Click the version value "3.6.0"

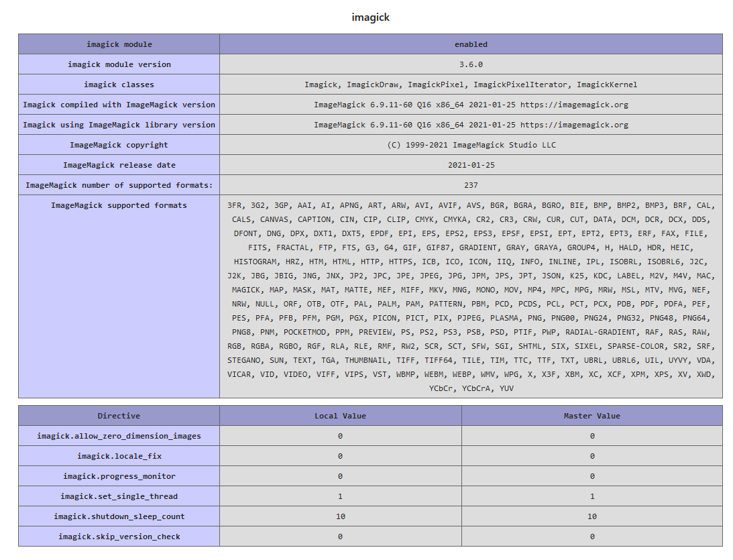point(471,64)
